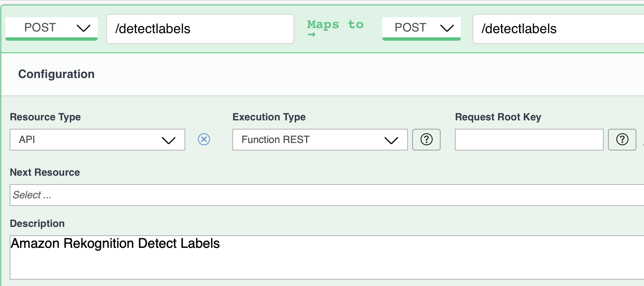Screen dimensions: 644x286
Task: Open the source POST method dropdown
Action: (52, 28)
